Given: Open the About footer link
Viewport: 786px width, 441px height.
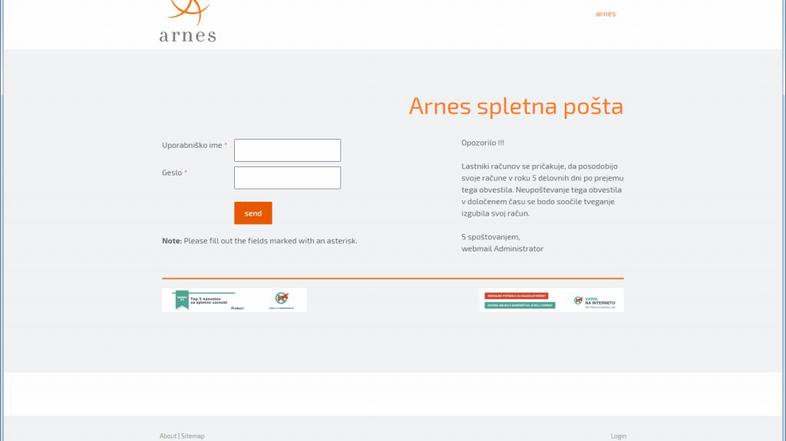Looking at the screenshot, I should tap(168, 436).
